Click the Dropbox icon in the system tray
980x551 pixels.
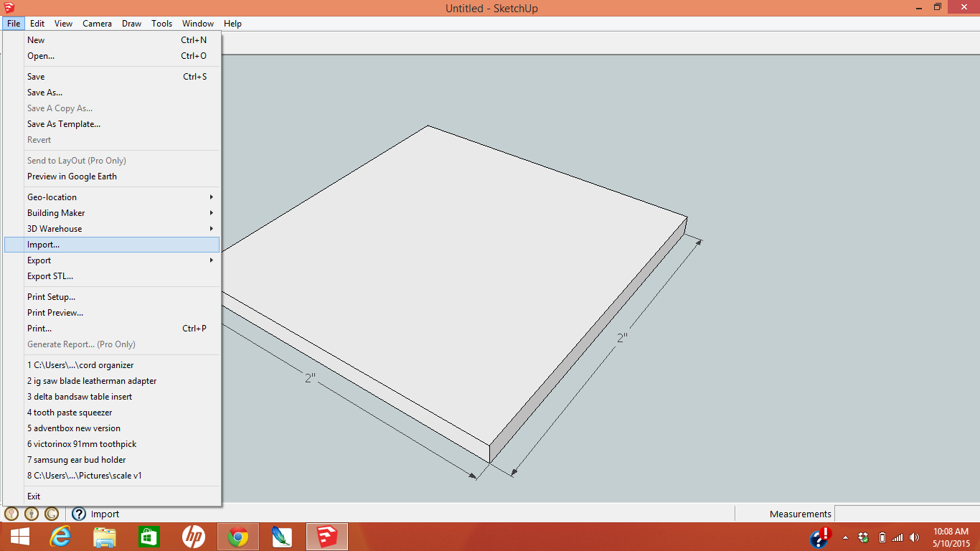pos(863,537)
